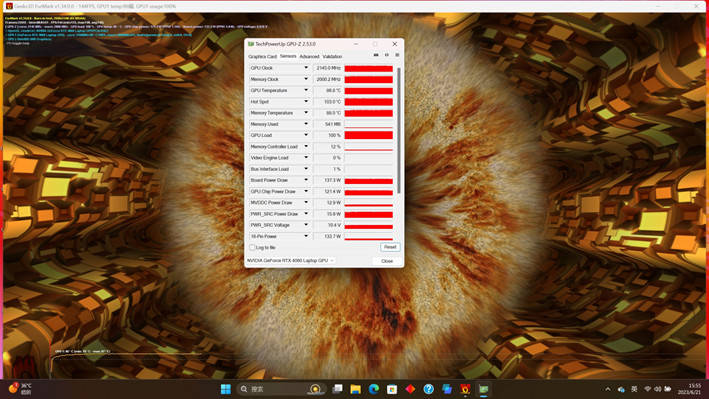709x399 pixels.
Task: Switch to the FurMark taskbar icon
Action: [x=465, y=389]
